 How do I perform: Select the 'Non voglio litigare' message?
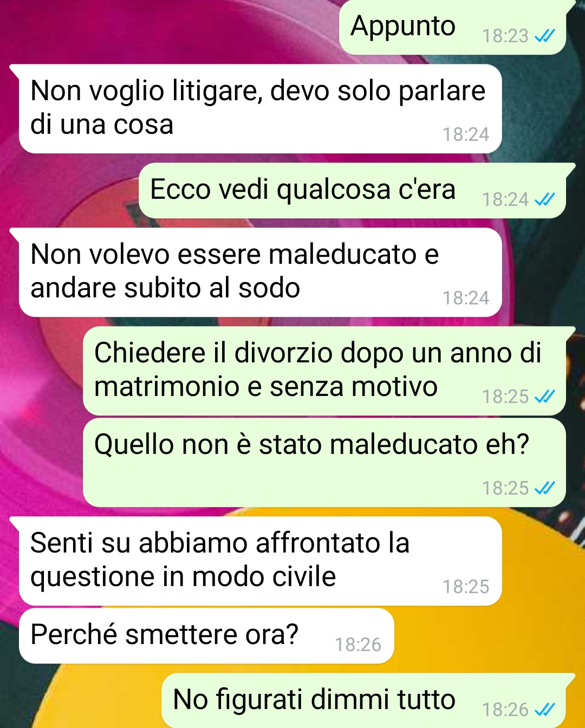click(x=260, y=108)
